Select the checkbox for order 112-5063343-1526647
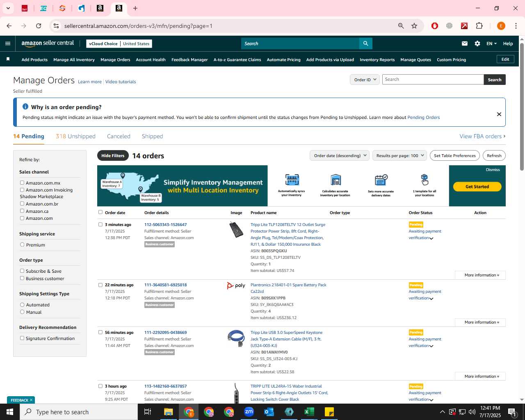Viewport: 525px width, 420px height. click(100, 225)
